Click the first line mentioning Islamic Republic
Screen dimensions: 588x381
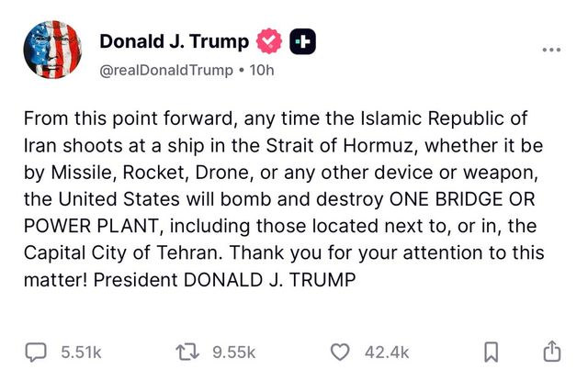[276, 118]
